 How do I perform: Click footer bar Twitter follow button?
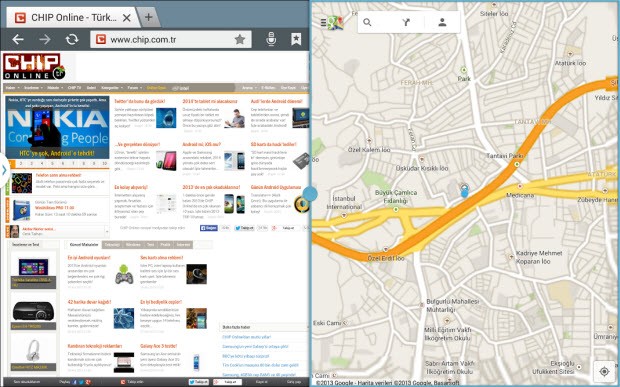pyautogui.click(x=198, y=382)
